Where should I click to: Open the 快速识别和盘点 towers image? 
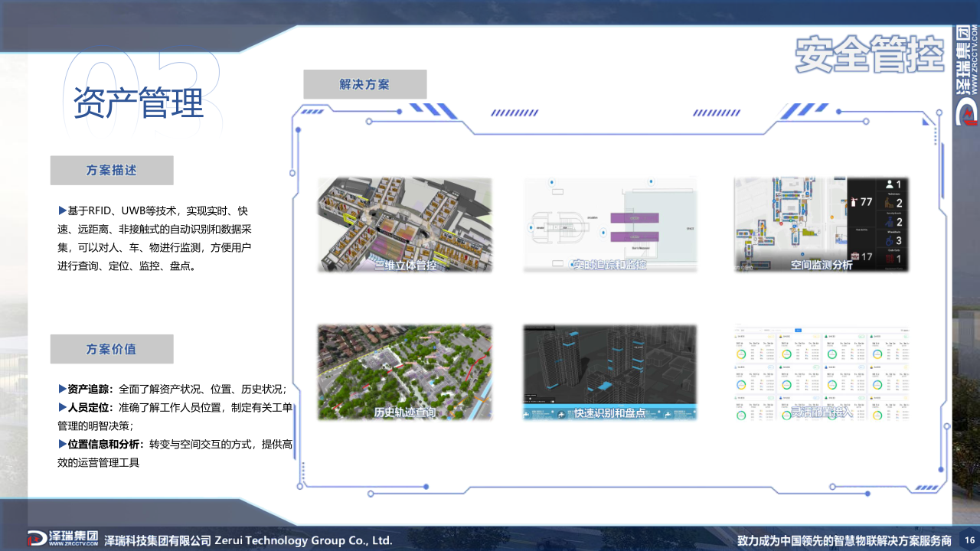point(609,372)
